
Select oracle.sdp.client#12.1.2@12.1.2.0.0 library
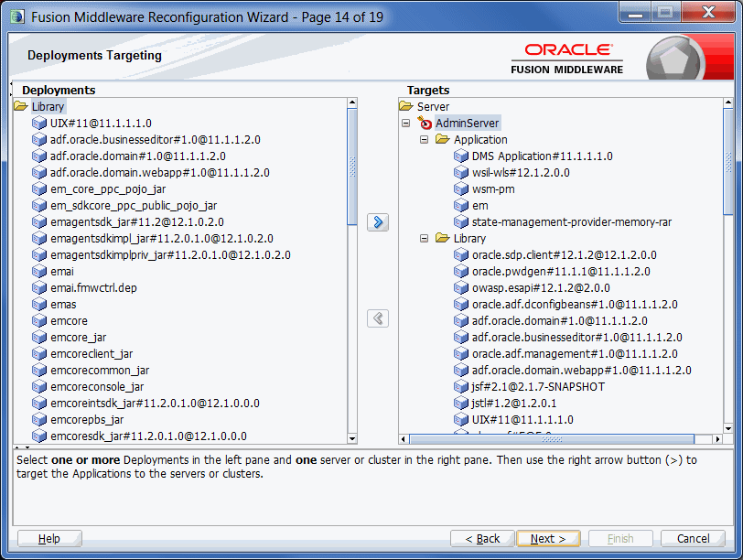pos(565,255)
